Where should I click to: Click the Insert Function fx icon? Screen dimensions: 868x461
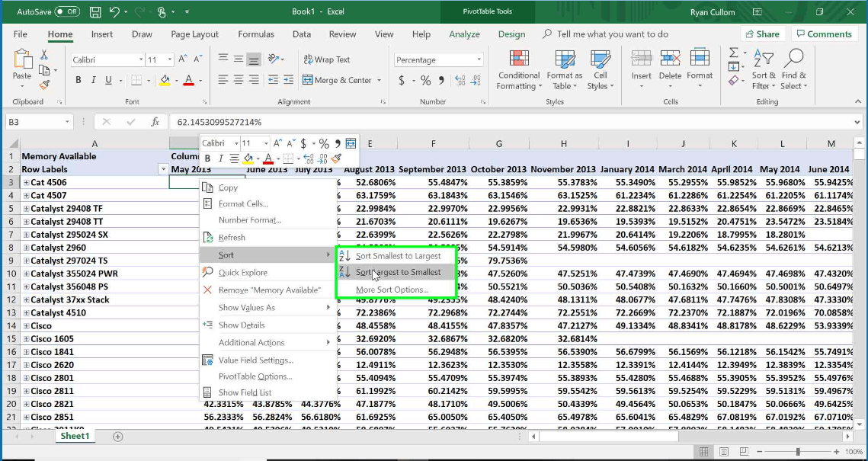click(x=155, y=122)
